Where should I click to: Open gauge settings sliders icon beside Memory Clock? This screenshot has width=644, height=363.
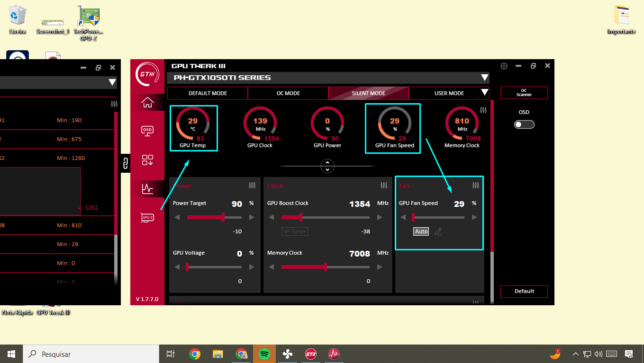tap(483, 110)
